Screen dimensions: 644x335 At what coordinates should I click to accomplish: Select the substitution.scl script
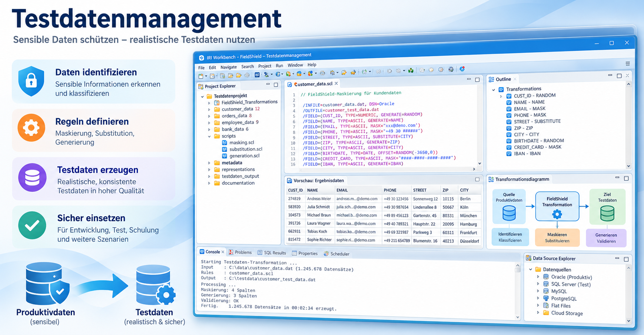246,149
